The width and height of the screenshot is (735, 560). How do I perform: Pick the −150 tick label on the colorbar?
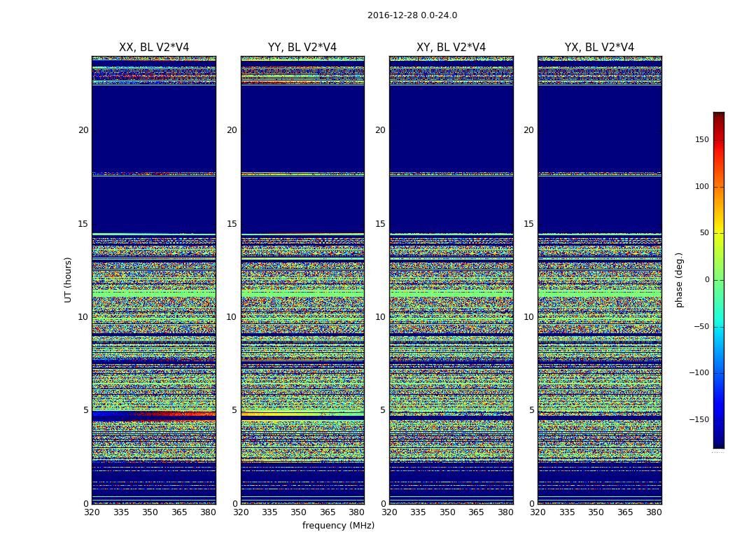pos(699,420)
